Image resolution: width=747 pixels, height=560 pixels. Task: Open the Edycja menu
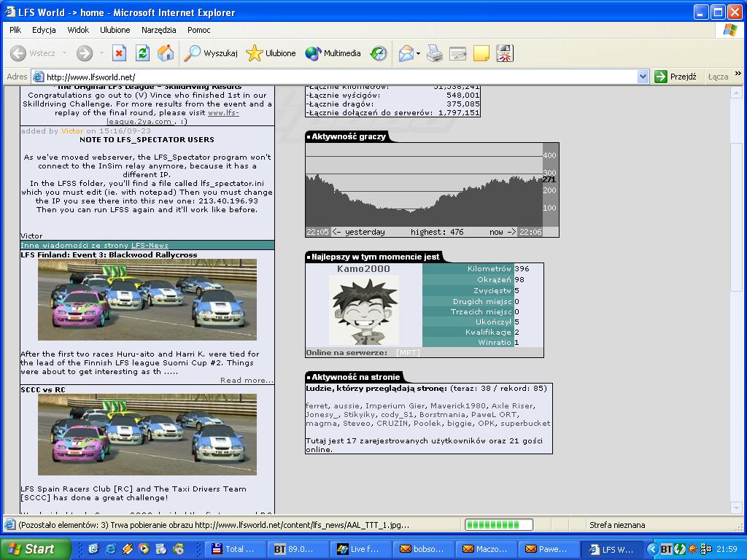(44, 30)
